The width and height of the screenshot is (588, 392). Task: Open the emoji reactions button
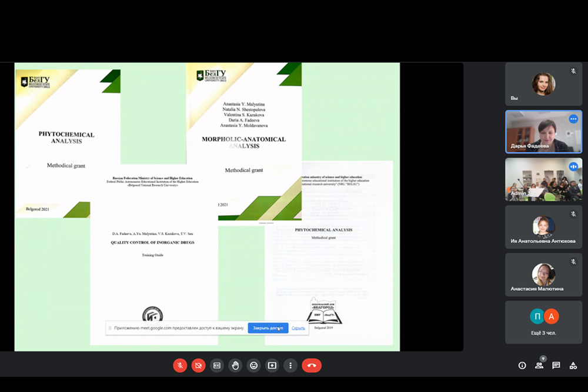pos(253,366)
